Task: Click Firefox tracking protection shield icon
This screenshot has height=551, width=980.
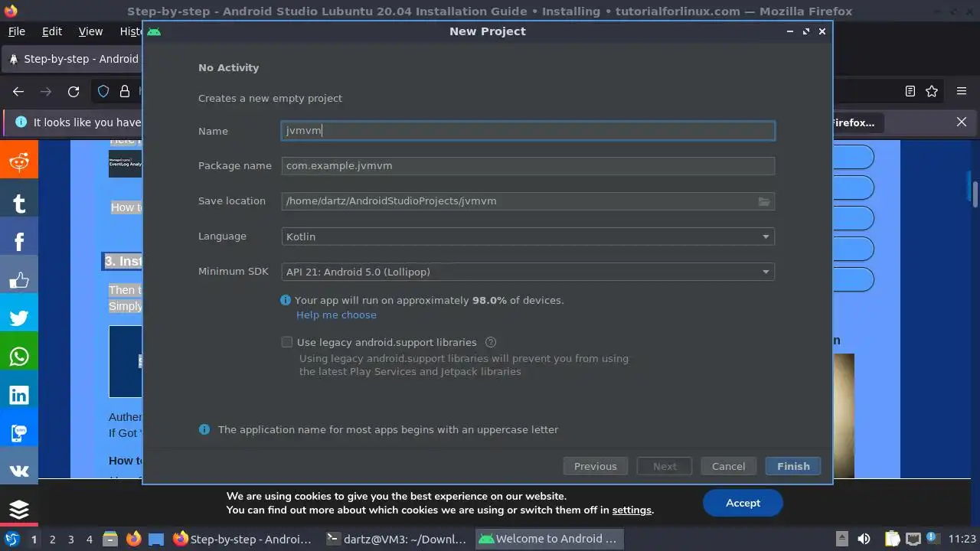Action: coord(103,92)
